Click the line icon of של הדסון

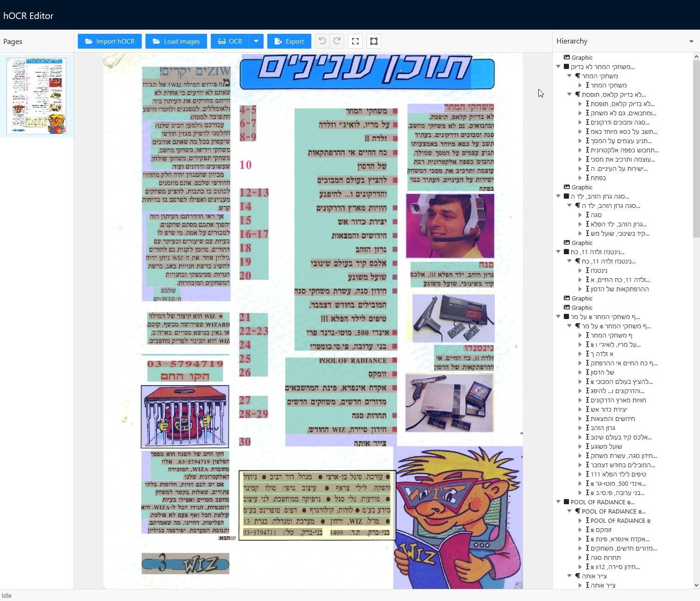click(587, 372)
